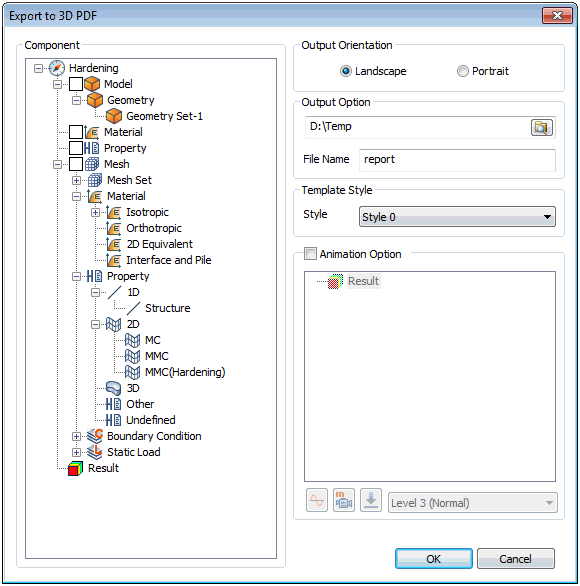Click the 3D property solid icon

tap(114, 388)
